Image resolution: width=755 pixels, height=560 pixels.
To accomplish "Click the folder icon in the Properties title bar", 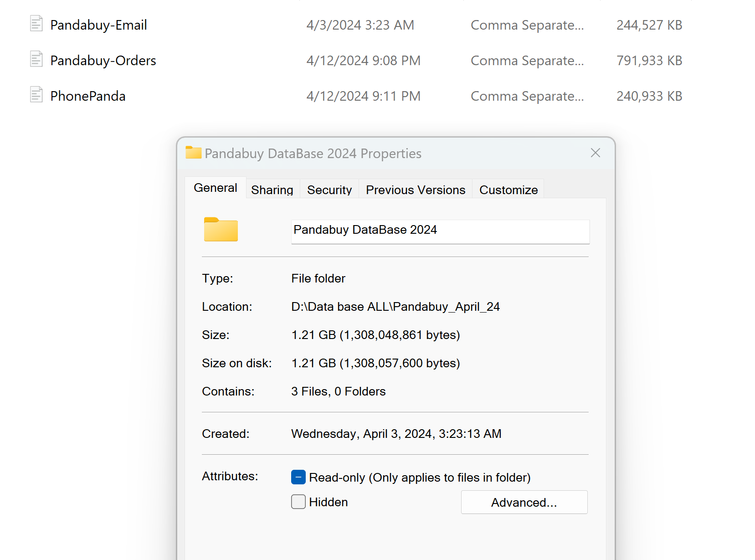I will pos(194,153).
